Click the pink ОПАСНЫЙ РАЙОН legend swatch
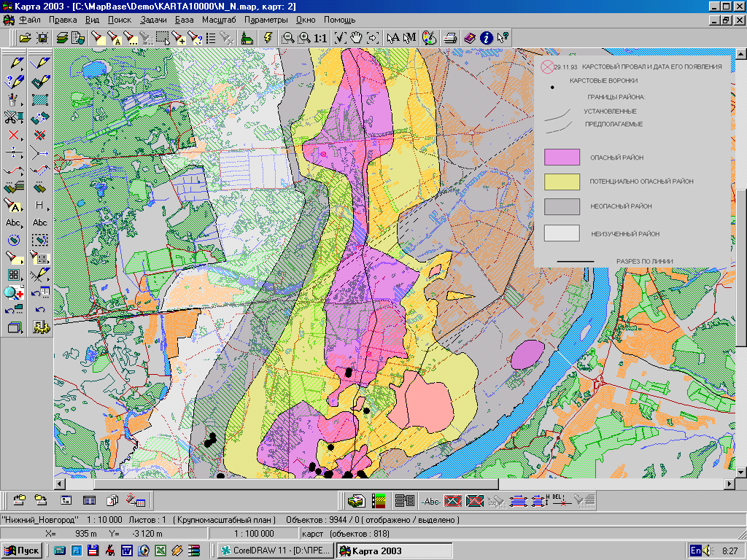The width and height of the screenshot is (747, 560). [562, 157]
